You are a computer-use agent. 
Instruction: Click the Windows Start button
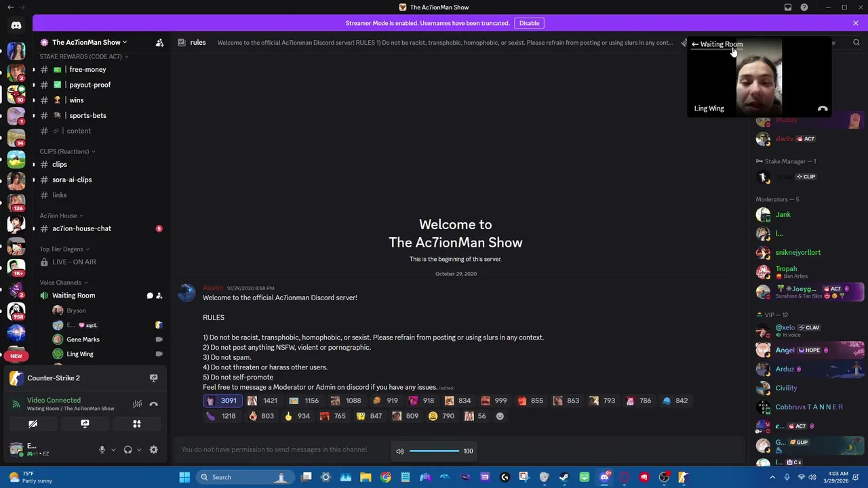pos(184,477)
